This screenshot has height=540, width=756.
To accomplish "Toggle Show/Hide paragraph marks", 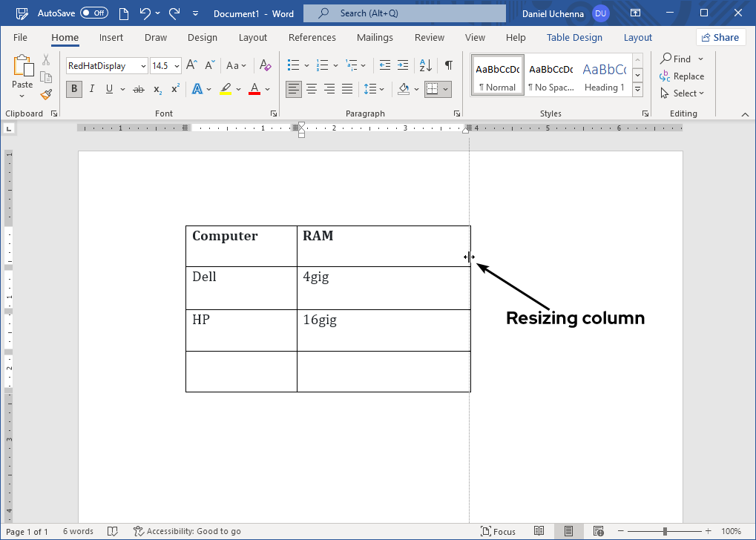I will tap(448, 65).
